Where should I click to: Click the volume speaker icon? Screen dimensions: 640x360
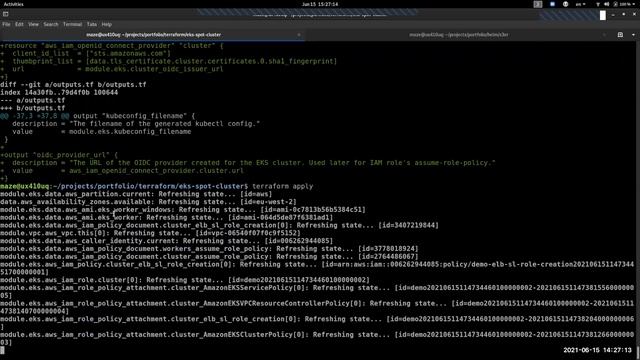tap(607, 4)
